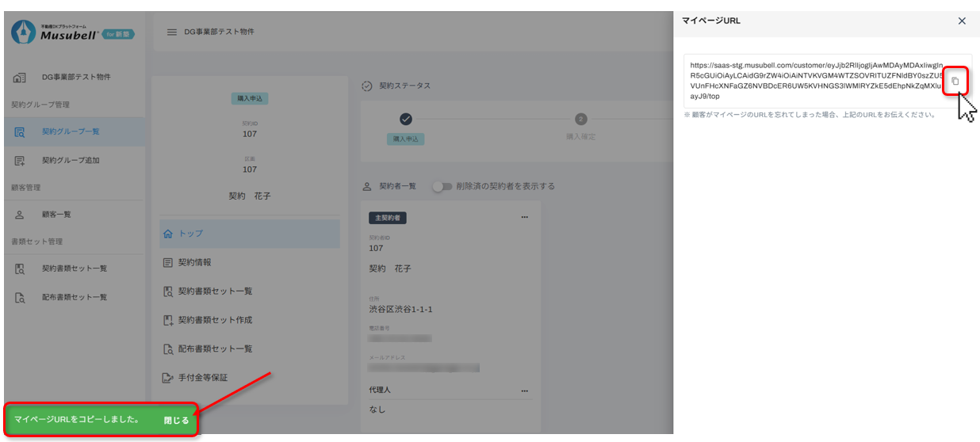
Task: Close the マイページURL panel
Action: pyautogui.click(x=962, y=21)
